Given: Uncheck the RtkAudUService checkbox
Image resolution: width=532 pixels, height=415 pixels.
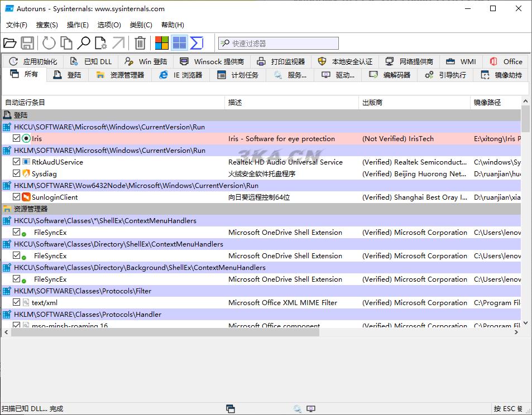Looking at the screenshot, I should (x=16, y=161).
